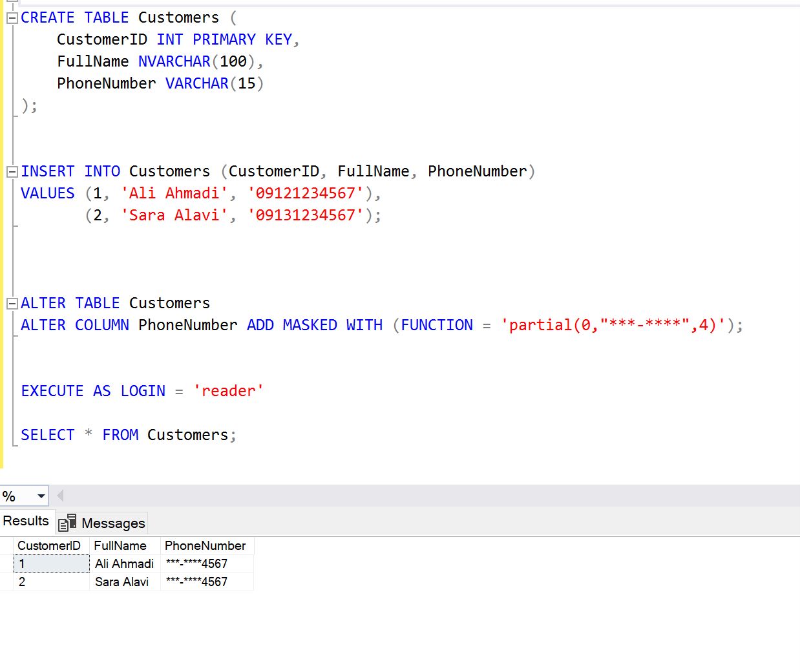Image resolution: width=800 pixels, height=672 pixels.
Task: Select the PhoneNumber column header
Action: tap(205, 546)
